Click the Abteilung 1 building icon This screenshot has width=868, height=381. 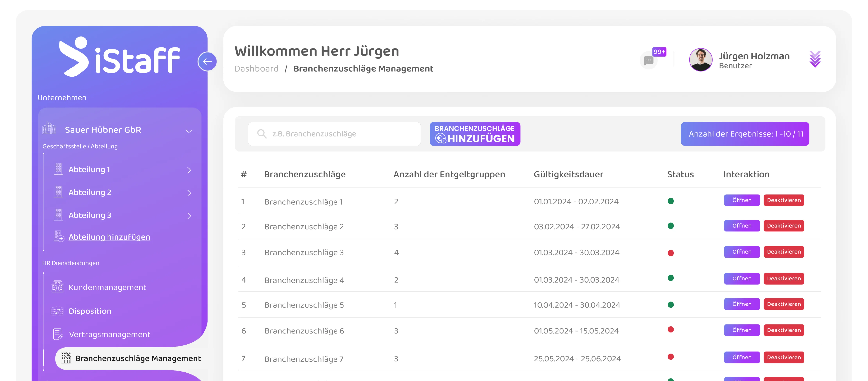[x=58, y=169]
